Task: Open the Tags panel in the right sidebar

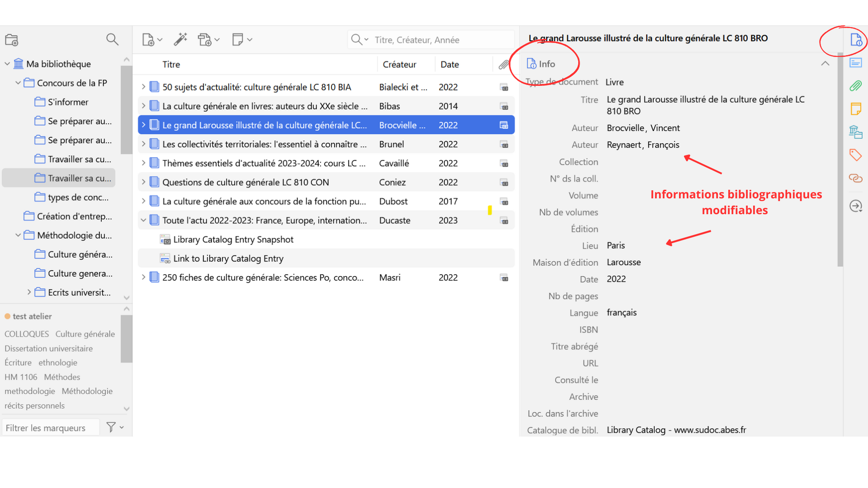Action: coord(856,155)
